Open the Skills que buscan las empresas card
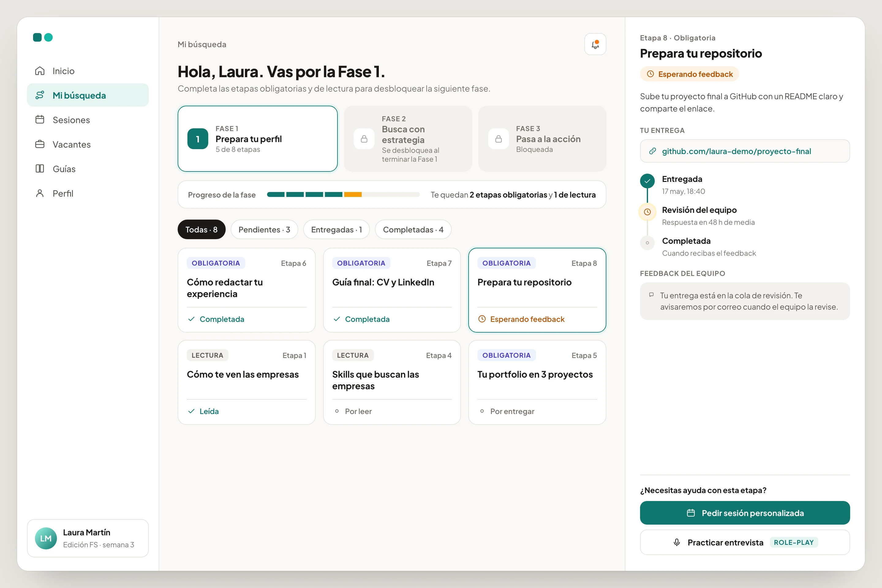The width and height of the screenshot is (882, 588). 391,383
